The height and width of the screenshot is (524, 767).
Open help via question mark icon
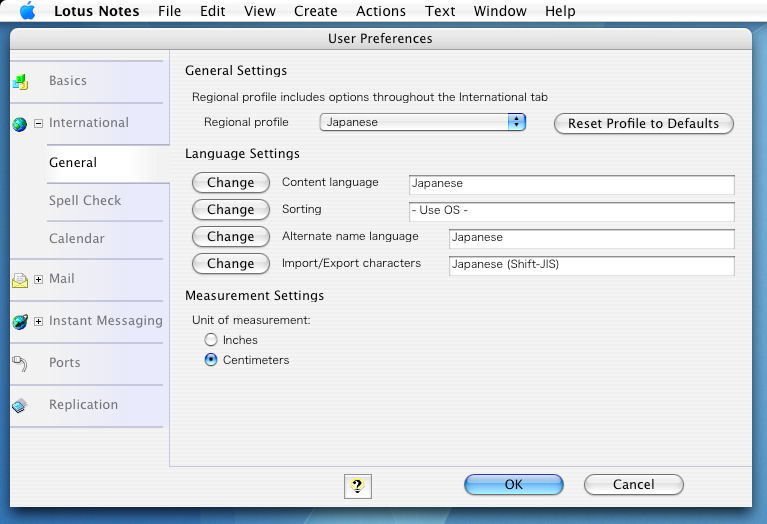358,486
